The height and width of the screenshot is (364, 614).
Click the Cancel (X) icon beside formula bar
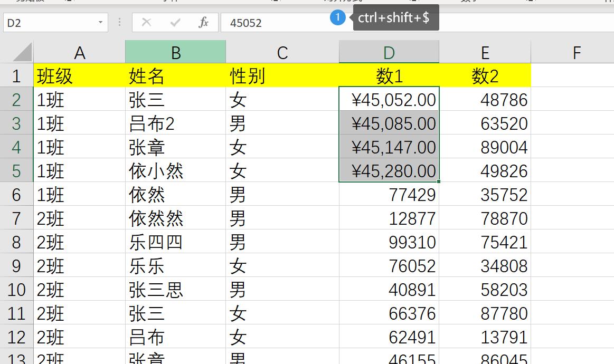pyautogui.click(x=146, y=22)
